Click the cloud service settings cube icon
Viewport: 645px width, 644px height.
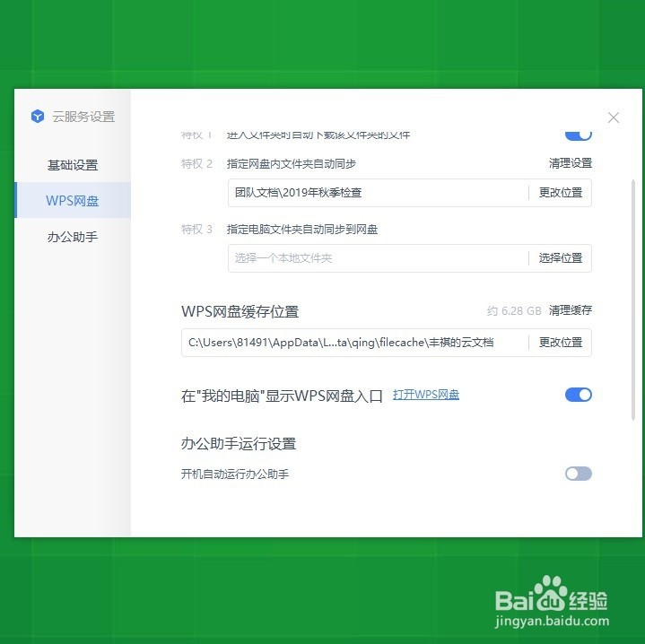[x=38, y=117]
